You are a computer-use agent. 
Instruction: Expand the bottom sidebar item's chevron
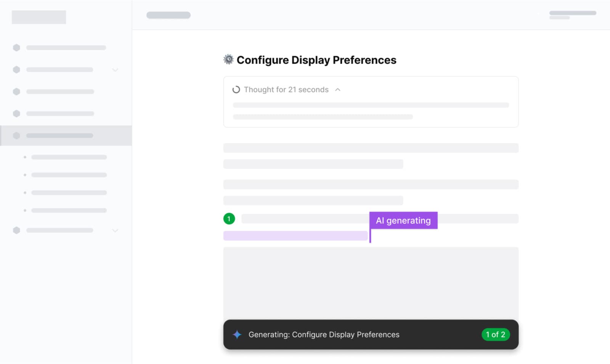[x=115, y=230]
